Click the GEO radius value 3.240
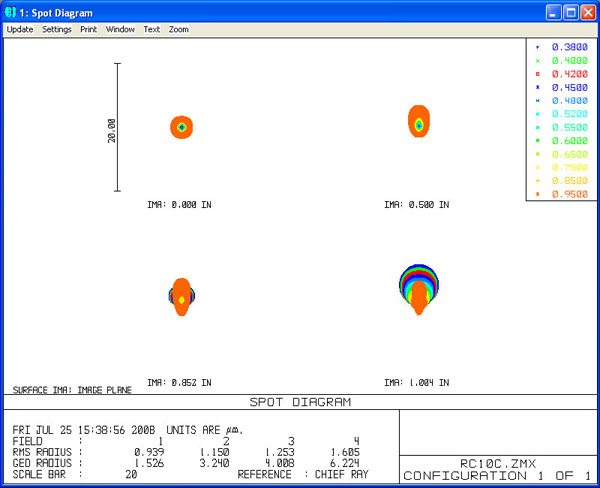 click(214, 464)
